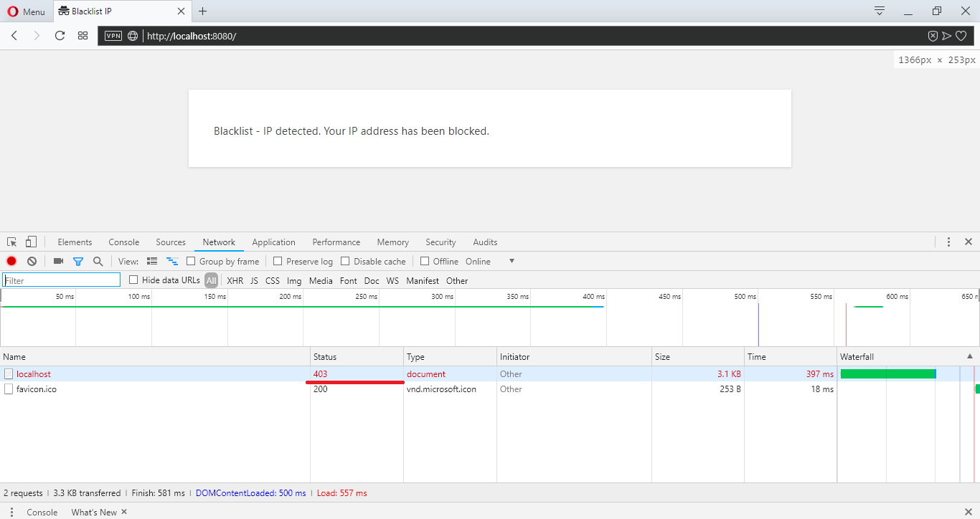
Task: Open Speed Dial start page grid icon
Action: tap(83, 36)
